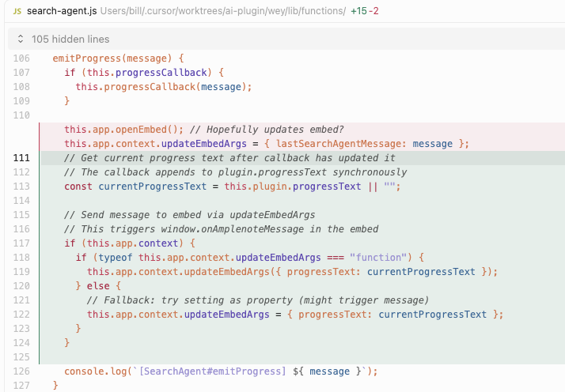Expand the 105 hidden lines

[70, 39]
